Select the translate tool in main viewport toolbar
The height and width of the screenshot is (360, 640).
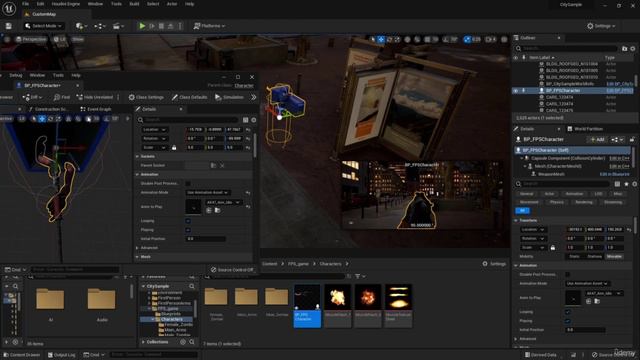(x=381, y=39)
